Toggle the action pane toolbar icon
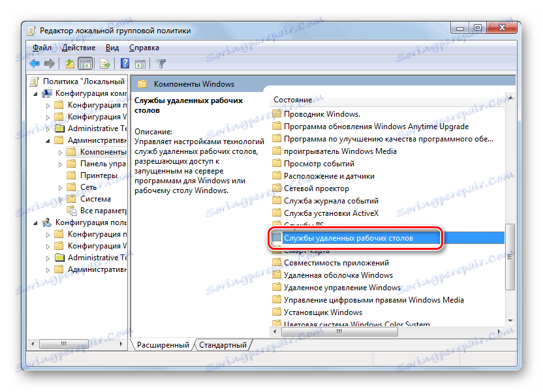The image size is (543, 392). [x=140, y=64]
